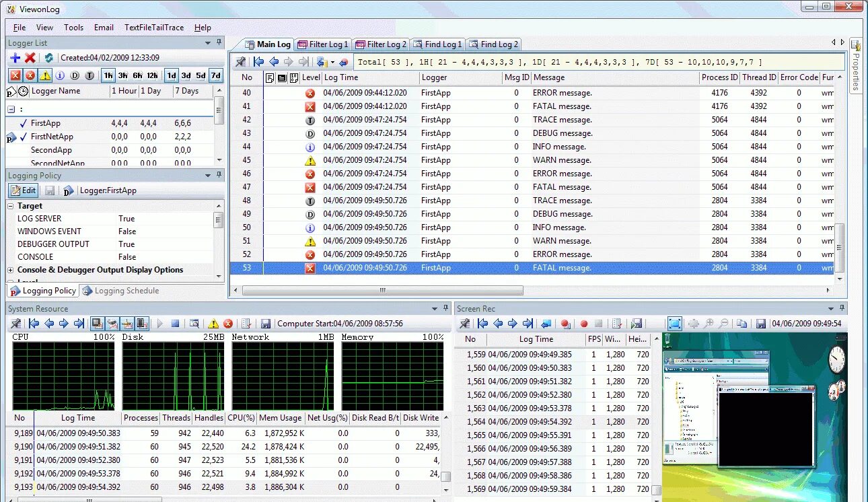Viewport: 868px width, 502px height.
Task: Refresh the Logger List
Action: pos(48,58)
